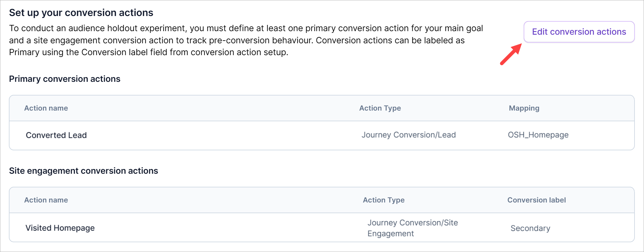Click Action Type header in Primary table
The height and width of the screenshot is (252, 644).
380,108
